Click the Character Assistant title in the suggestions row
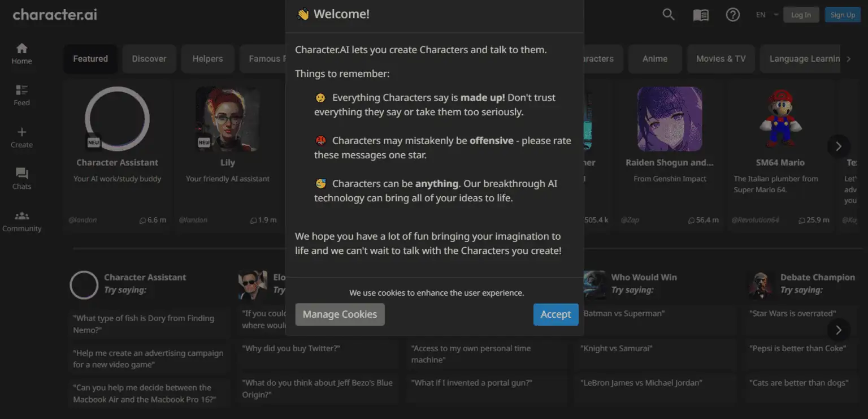Screen dimensions: 868x419 145,277
